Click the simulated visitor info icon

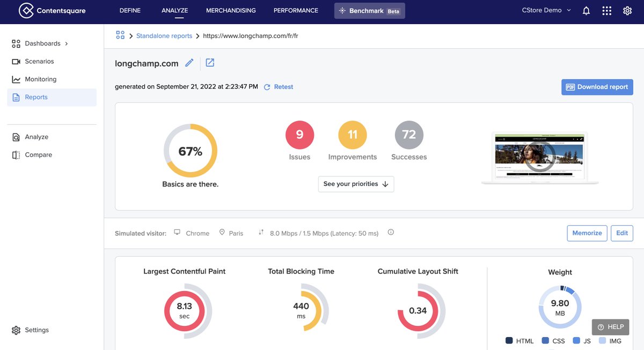391,233
